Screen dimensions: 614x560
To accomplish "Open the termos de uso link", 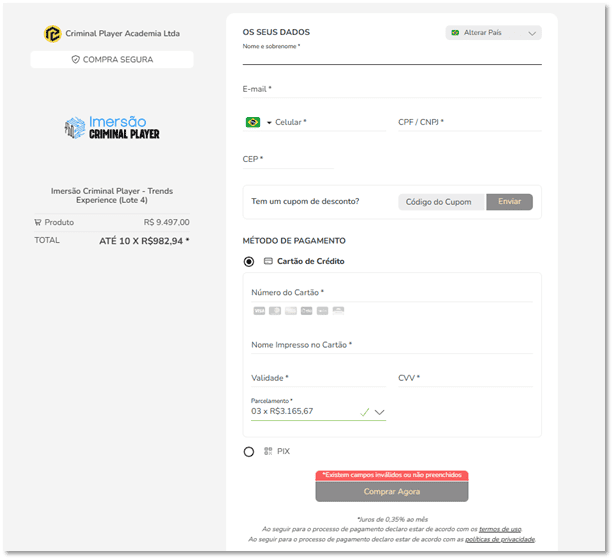I will [500, 529].
